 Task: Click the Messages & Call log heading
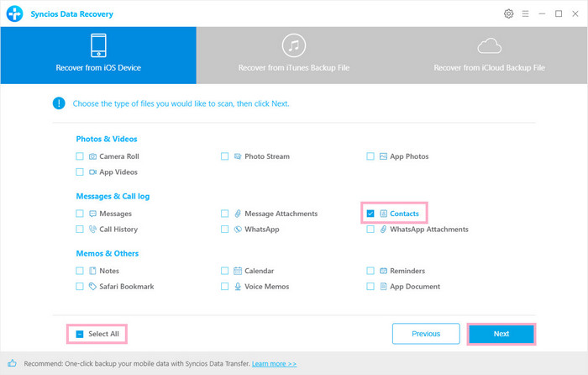pos(113,196)
